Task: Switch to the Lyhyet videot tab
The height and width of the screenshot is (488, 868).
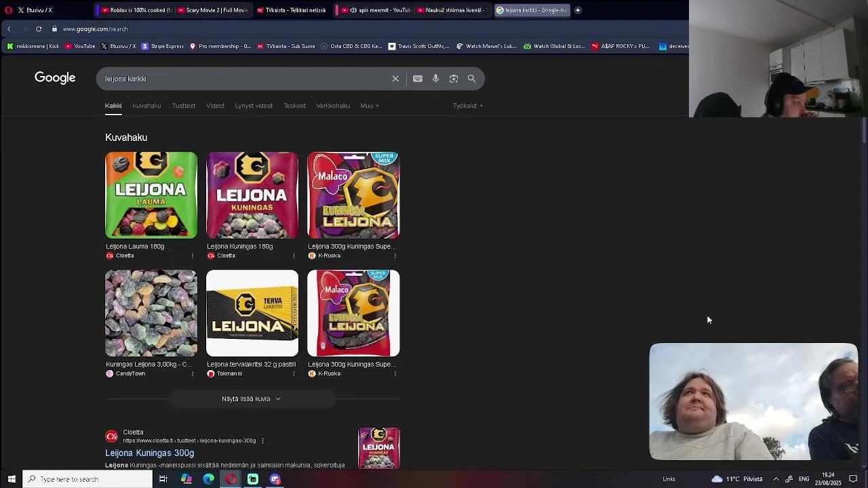Action: click(x=254, y=106)
